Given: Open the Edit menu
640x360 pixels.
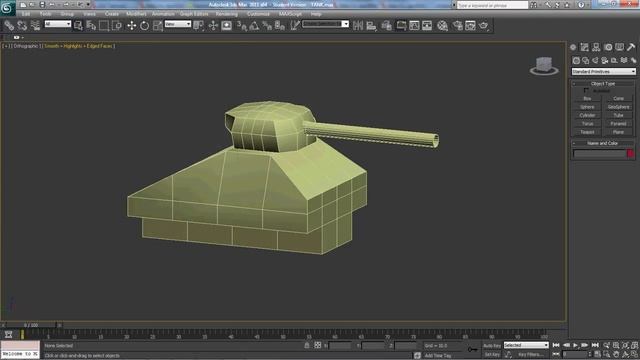Looking at the screenshot, I should [26, 14].
